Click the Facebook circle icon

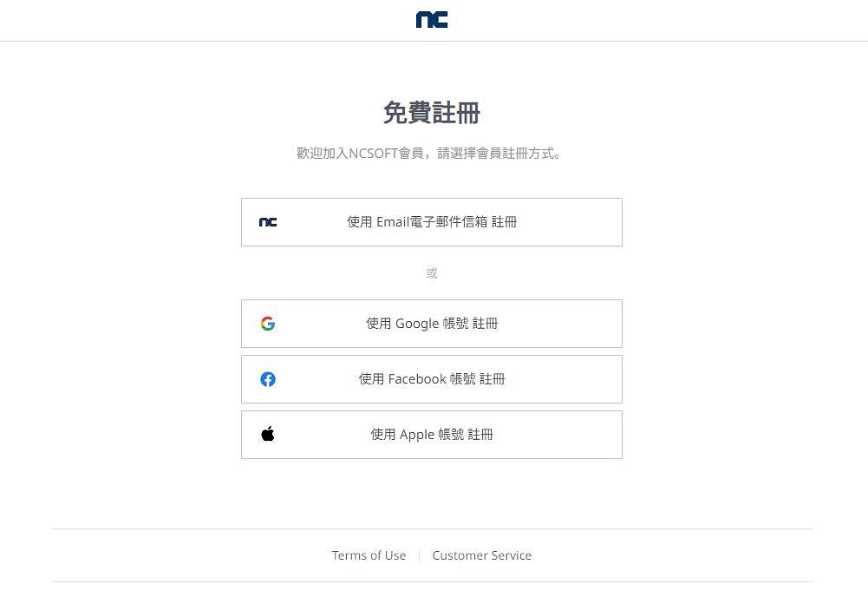tap(268, 379)
